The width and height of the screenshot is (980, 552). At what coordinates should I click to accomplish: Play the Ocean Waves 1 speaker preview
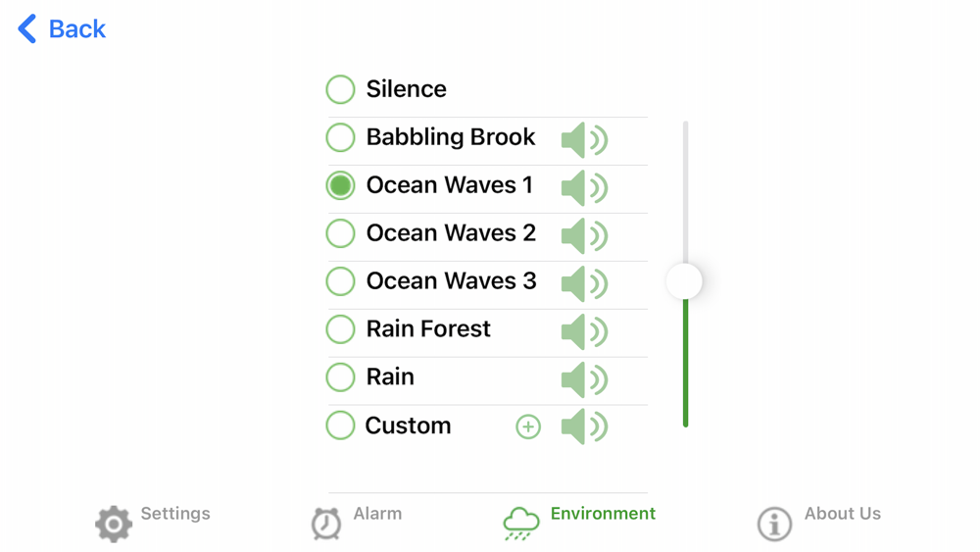click(x=584, y=188)
